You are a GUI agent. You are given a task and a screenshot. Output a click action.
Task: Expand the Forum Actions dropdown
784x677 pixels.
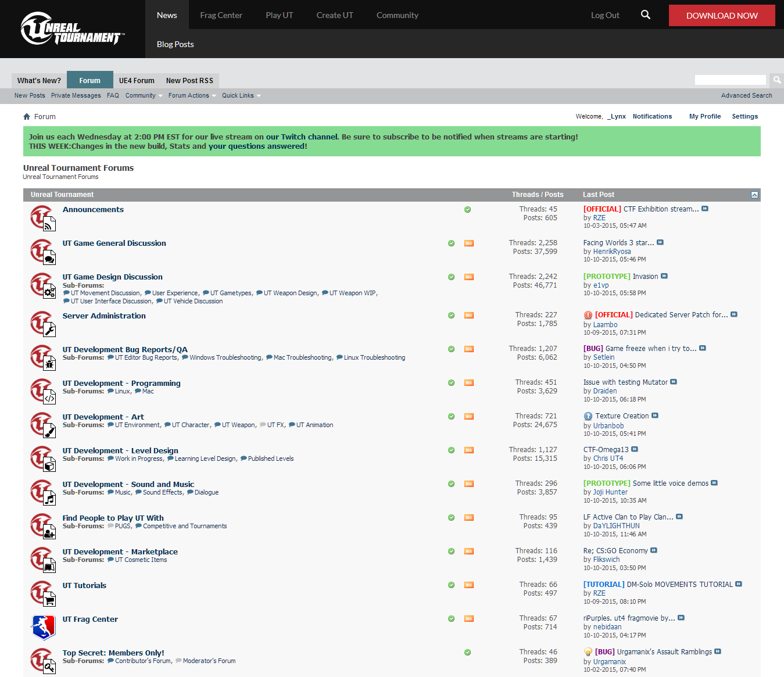click(x=192, y=95)
